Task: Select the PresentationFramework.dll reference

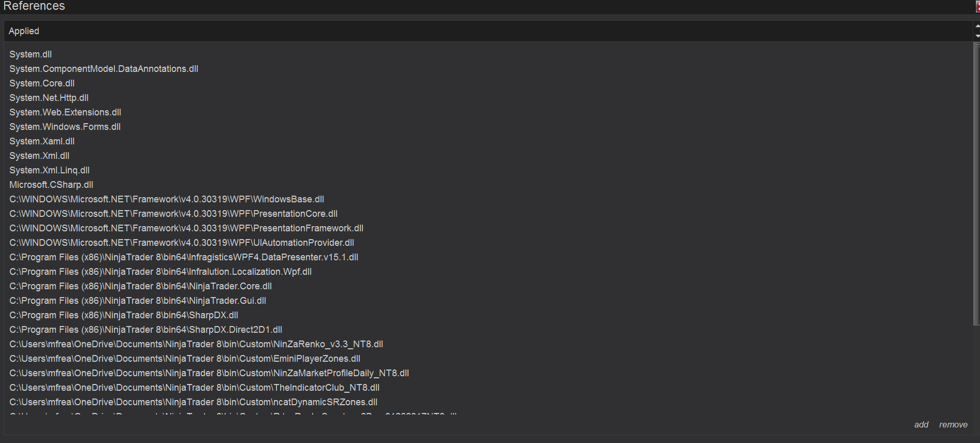Action: pyautogui.click(x=186, y=228)
